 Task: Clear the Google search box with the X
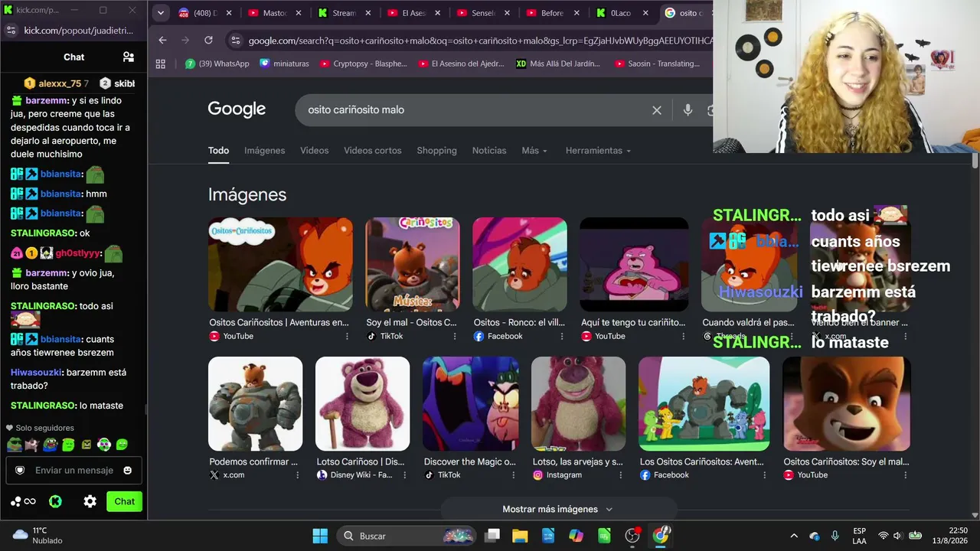[x=657, y=110]
